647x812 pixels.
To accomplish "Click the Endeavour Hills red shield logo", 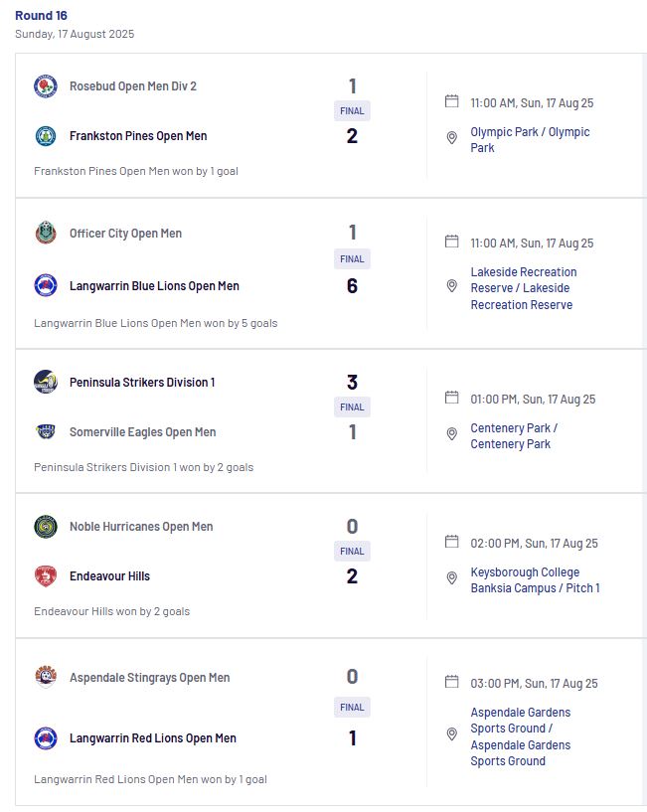I will (46, 575).
